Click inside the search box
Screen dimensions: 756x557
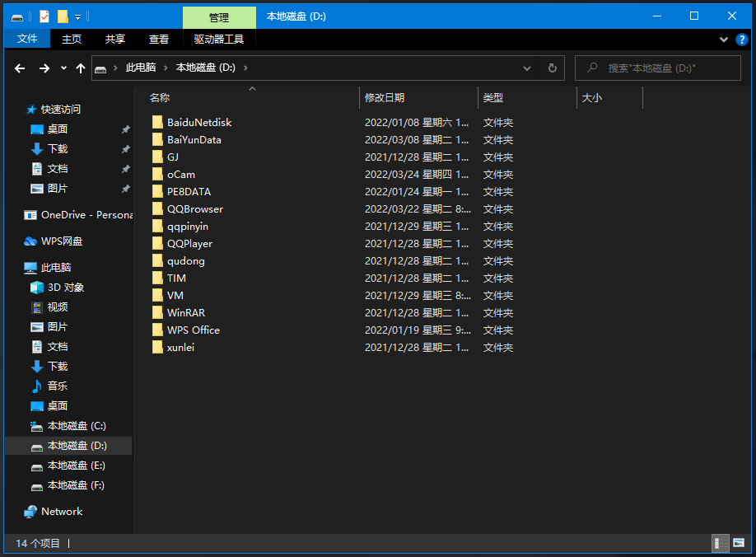pos(659,68)
